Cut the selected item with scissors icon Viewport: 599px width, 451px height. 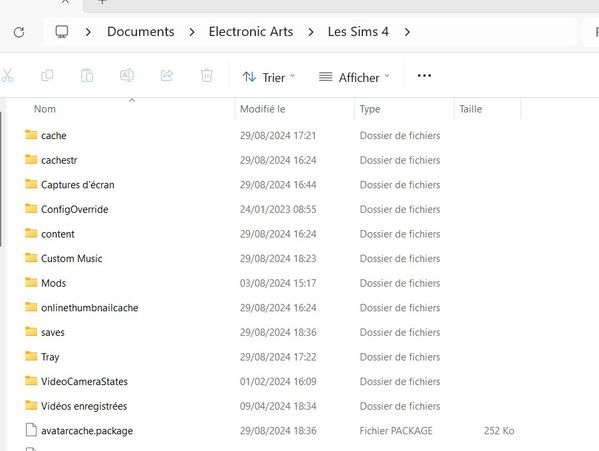tap(7, 76)
